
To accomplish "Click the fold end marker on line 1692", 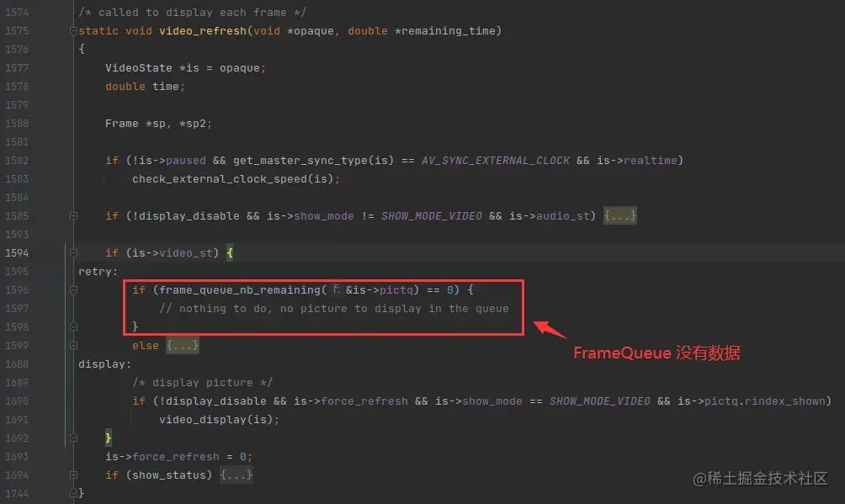I will coord(73,438).
